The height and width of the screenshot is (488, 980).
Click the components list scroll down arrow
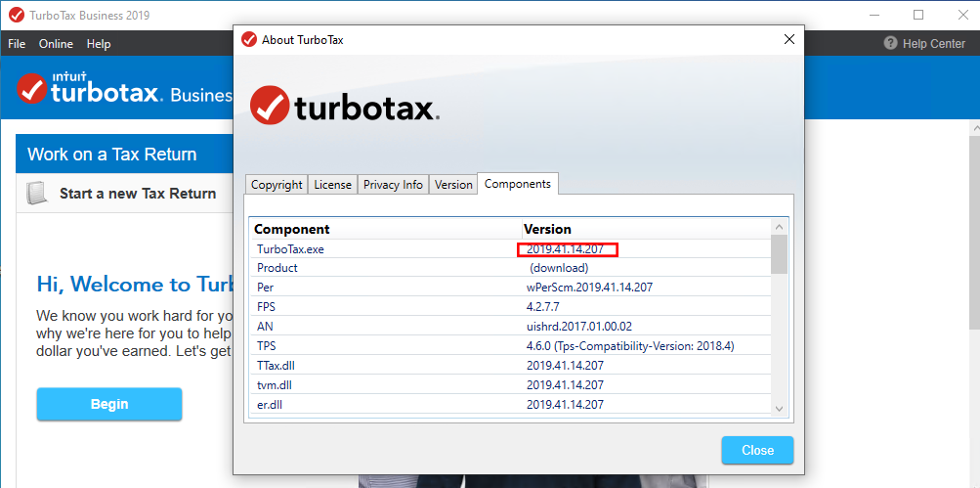tap(779, 408)
